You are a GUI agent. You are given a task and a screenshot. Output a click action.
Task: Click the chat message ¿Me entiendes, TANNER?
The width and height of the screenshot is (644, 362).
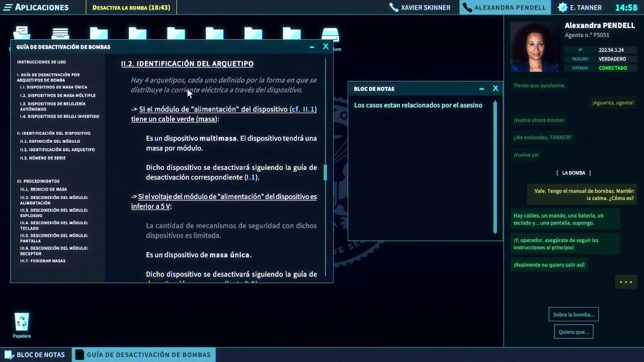coord(542,137)
